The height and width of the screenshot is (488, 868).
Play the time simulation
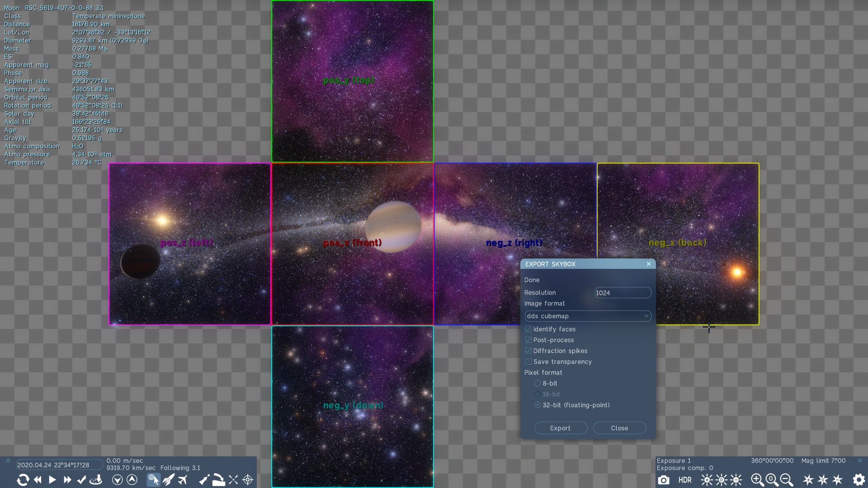(52, 480)
